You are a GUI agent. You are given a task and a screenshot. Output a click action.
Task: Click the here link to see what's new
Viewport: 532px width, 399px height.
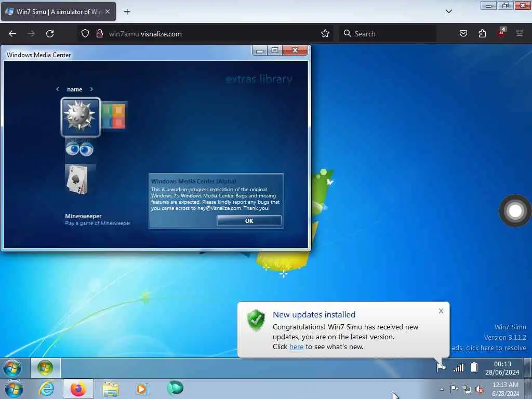[x=296, y=347]
